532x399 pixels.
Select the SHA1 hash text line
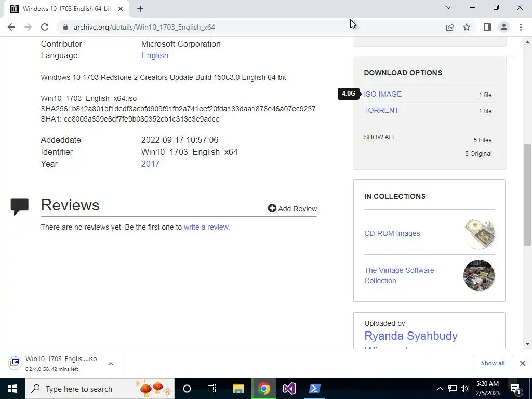(130, 119)
